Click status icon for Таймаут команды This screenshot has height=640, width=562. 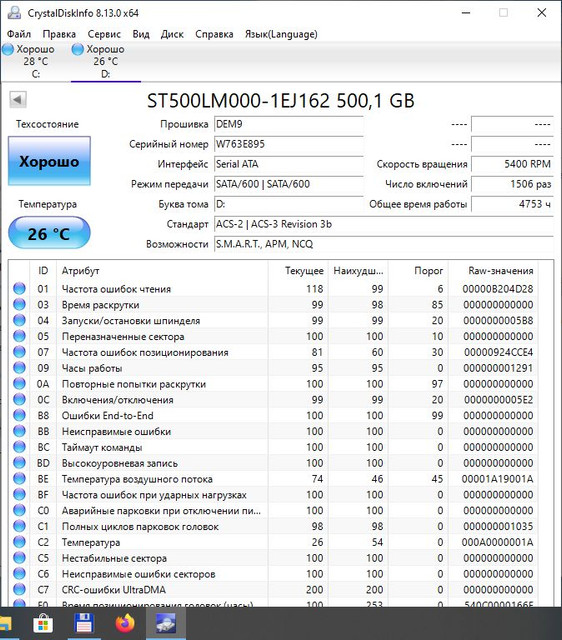pyautogui.click(x=19, y=447)
